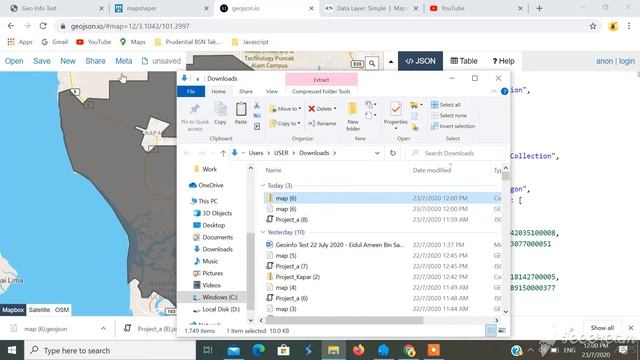Click the Cut scissors icon
The height and width of the screenshot is (360, 640).
click(x=257, y=105)
